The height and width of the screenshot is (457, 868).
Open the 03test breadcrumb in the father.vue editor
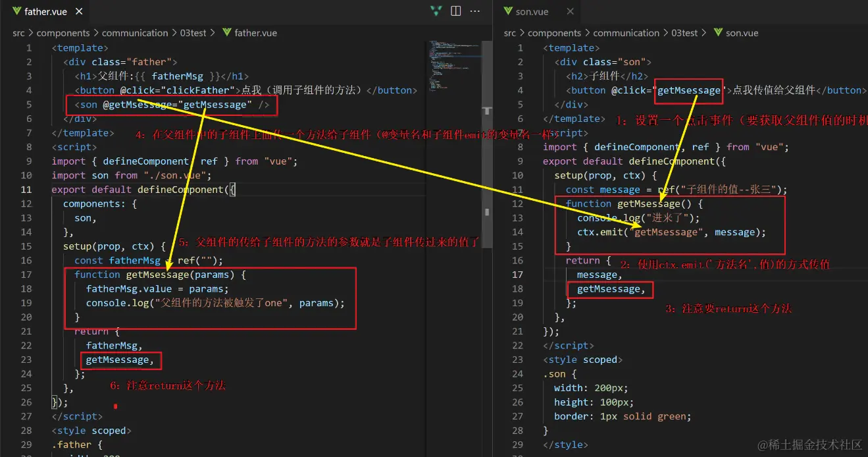[193, 33]
